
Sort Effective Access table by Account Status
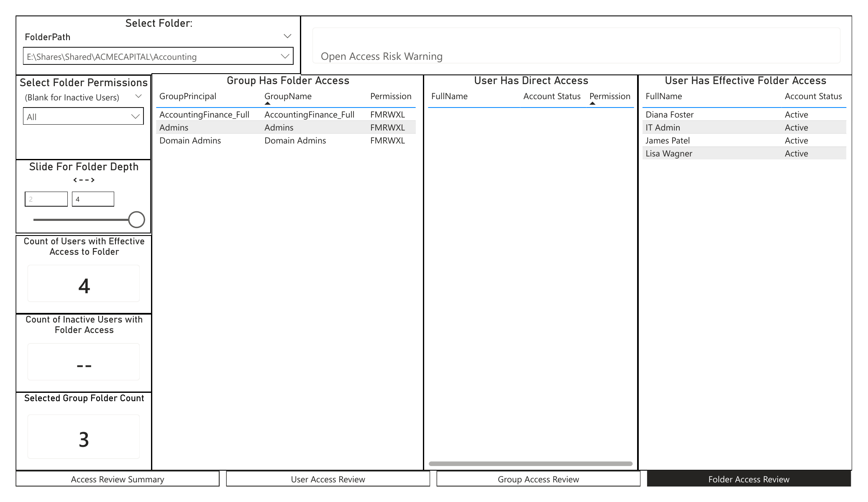[813, 96]
